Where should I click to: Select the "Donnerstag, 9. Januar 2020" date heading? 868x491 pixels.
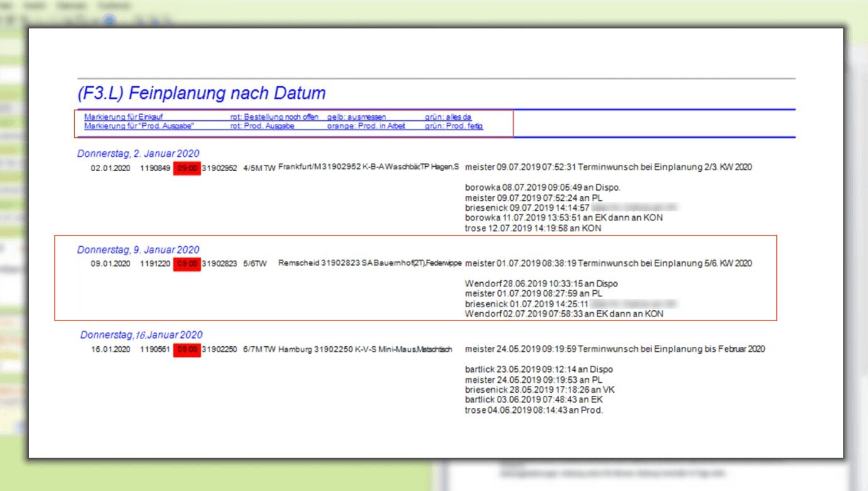138,250
